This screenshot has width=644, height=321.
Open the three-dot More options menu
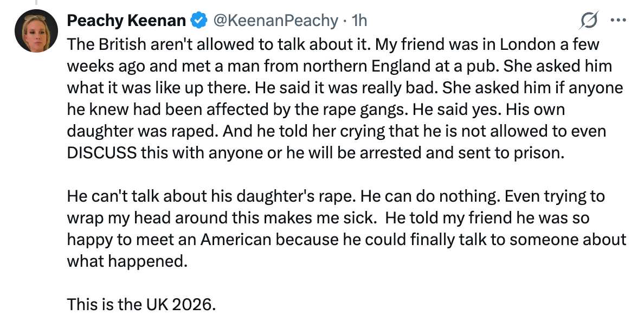[x=618, y=21]
